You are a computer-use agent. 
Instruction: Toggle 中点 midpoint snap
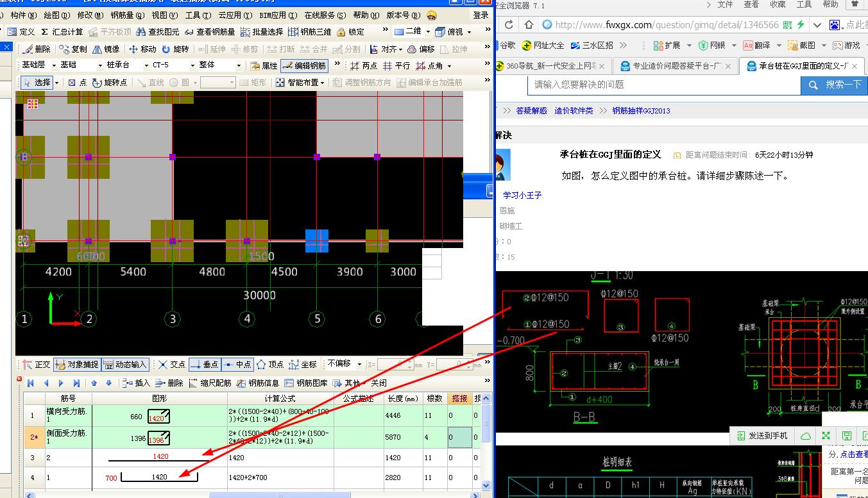click(x=237, y=364)
